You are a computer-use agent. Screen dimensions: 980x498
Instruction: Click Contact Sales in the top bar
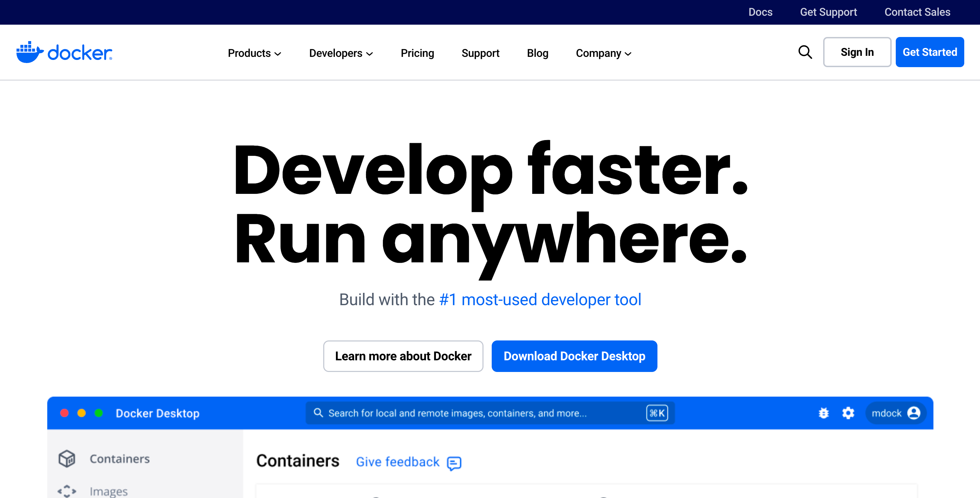click(x=917, y=12)
